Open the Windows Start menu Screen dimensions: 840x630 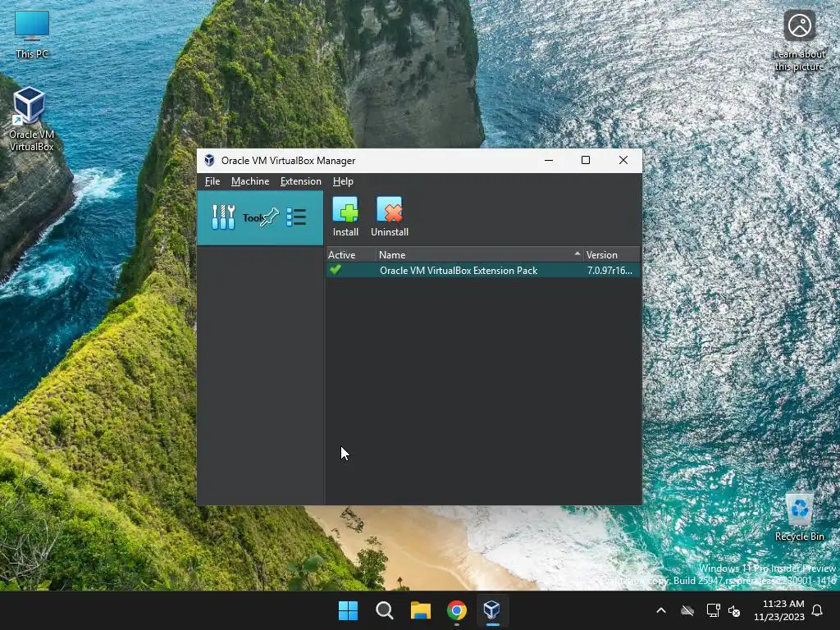(x=348, y=610)
